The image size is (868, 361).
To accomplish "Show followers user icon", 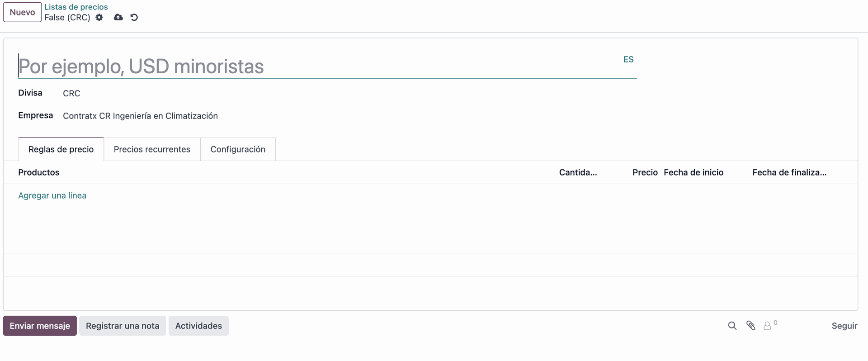I will pos(768,326).
